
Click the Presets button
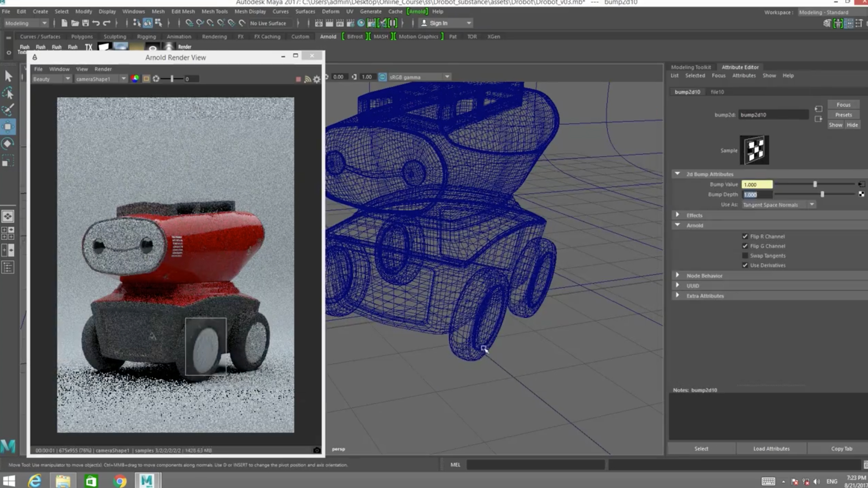[x=843, y=115]
